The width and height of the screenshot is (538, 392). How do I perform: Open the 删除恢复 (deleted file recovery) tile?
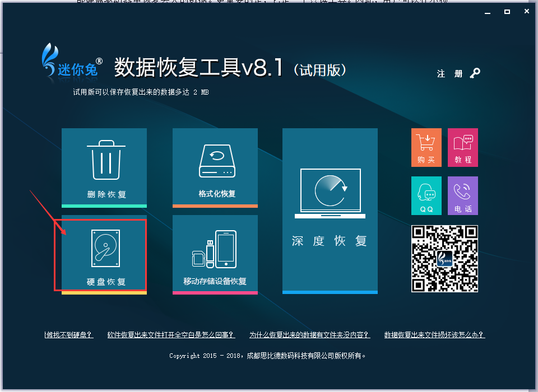coord(104,167)
